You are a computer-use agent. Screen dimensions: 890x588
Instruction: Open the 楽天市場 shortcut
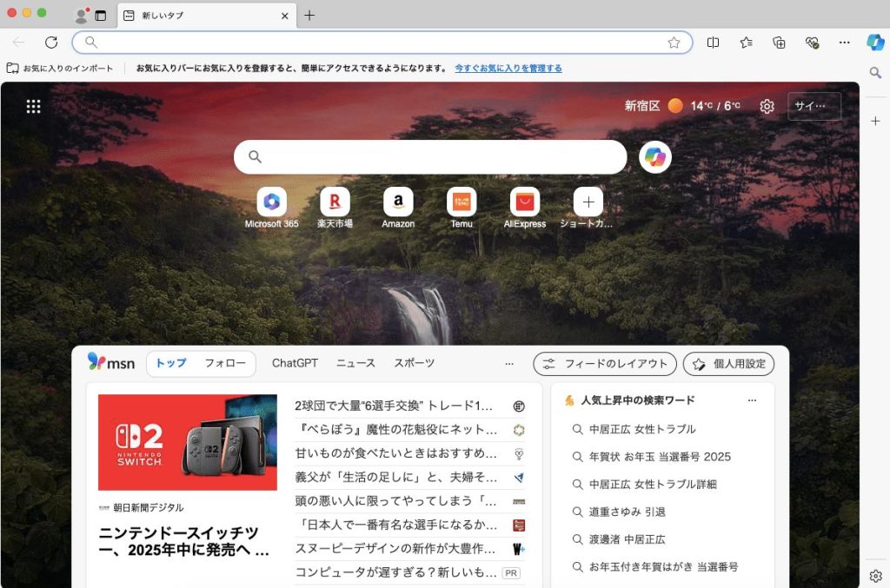pyautogui.click(x=334, y=202)
